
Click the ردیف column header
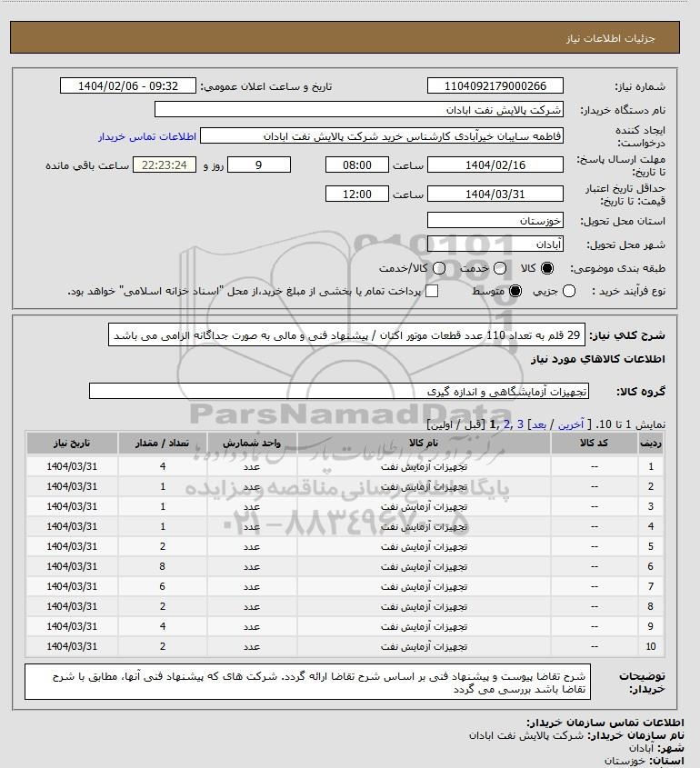click(651, 443)
